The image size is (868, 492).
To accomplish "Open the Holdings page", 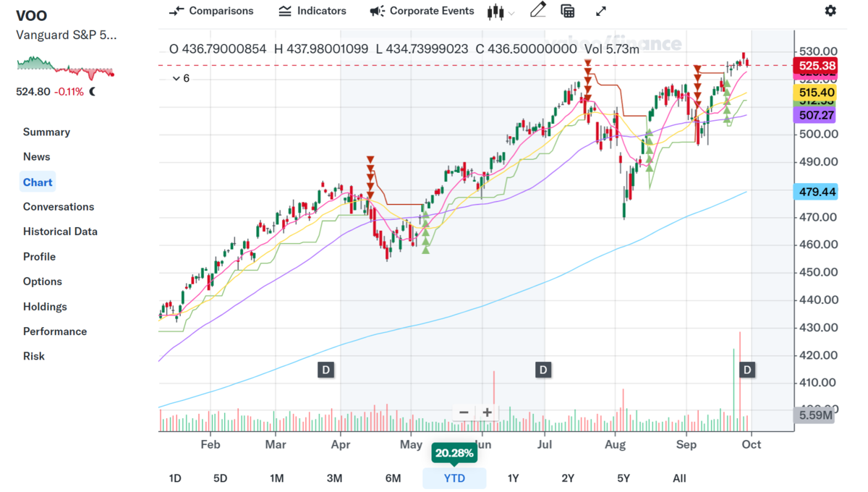I will tap(45, 307).
